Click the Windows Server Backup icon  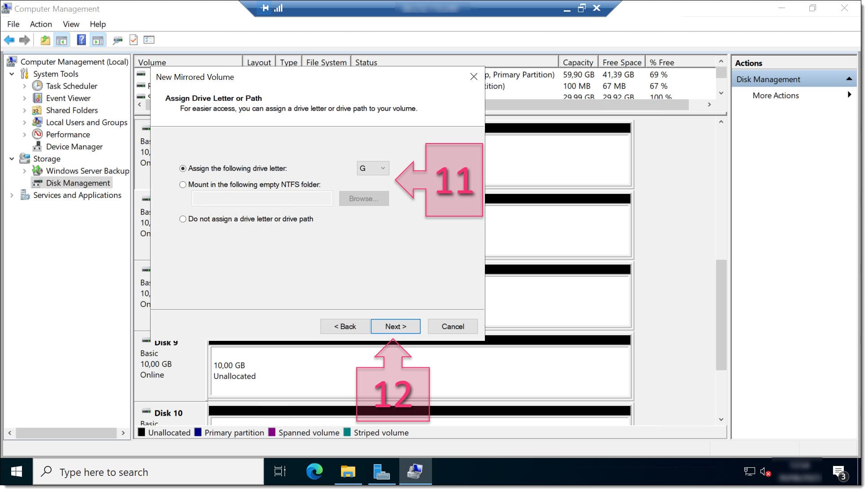38,170
